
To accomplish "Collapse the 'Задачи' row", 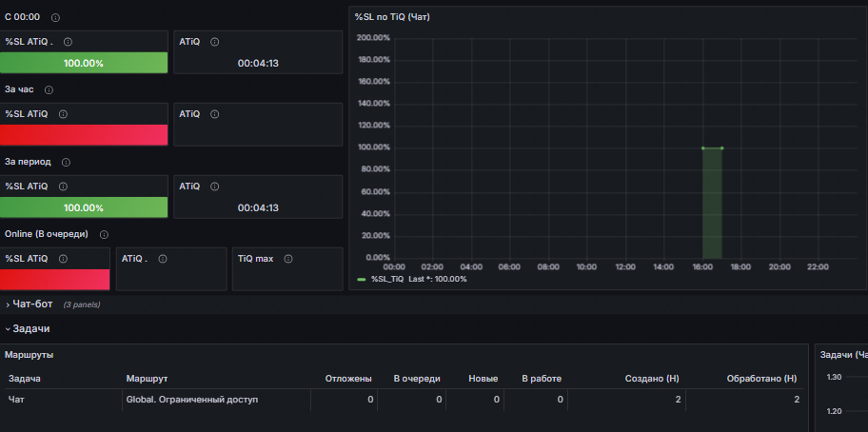I will [30, 328].
